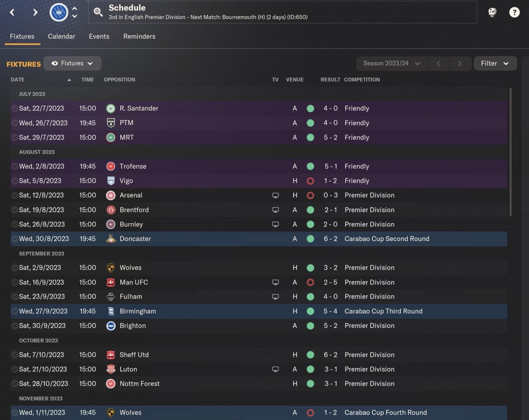529x420 pixels.
Task: Open the Season 2023/24 dropdown
Action: coord(391,63)
